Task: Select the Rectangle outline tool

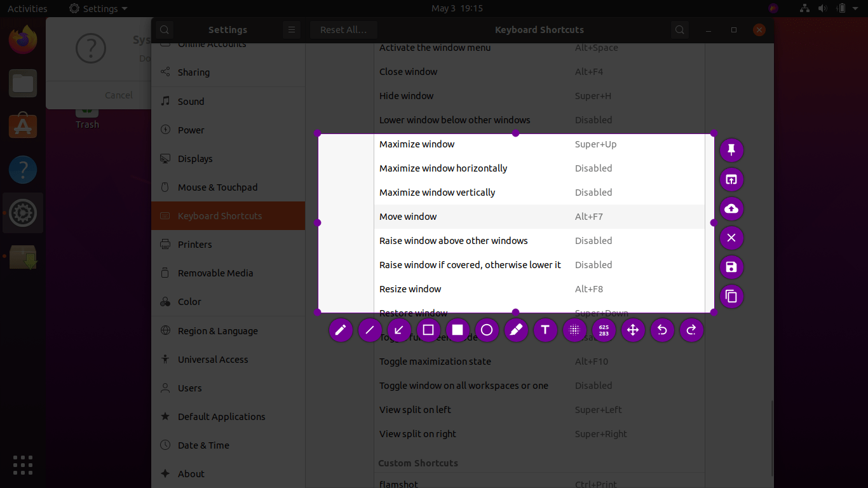Action: pyautogui.click(x=428, y=330)
